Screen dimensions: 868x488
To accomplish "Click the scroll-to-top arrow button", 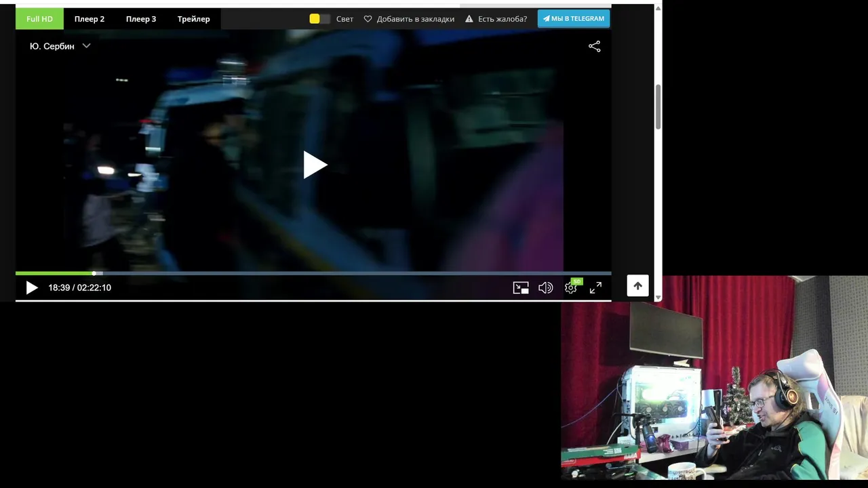I will coord(637,286).
